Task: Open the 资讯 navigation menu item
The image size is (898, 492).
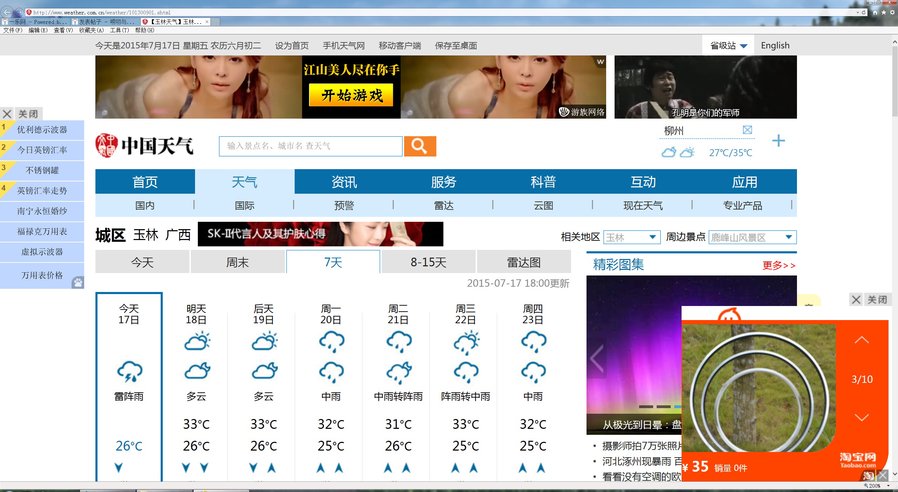Action: pyautogui.click(x=344, y=182)
